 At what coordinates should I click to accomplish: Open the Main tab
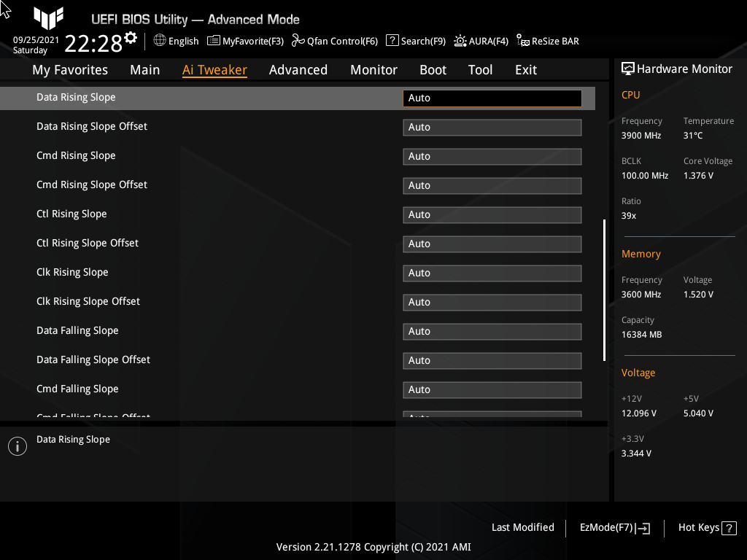[145, 70]
